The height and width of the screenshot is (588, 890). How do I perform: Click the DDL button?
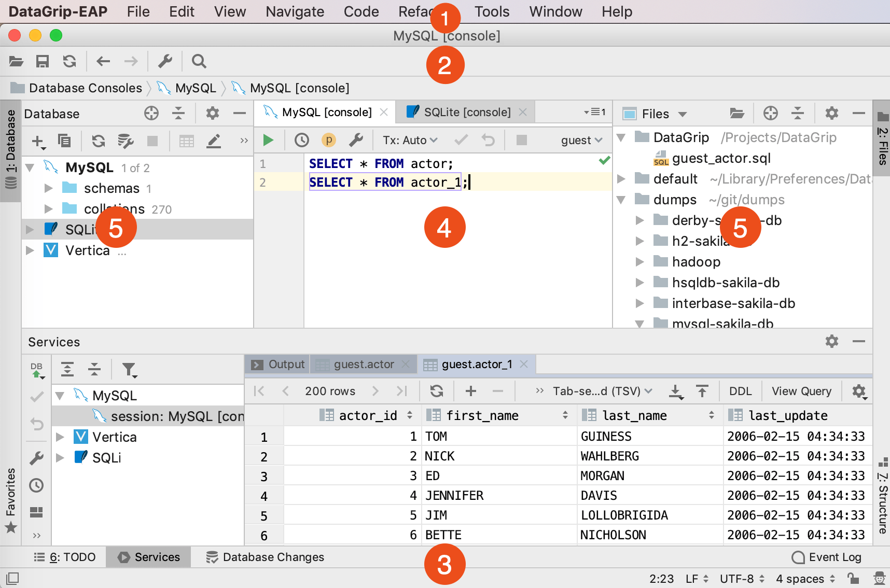[741, 391]
